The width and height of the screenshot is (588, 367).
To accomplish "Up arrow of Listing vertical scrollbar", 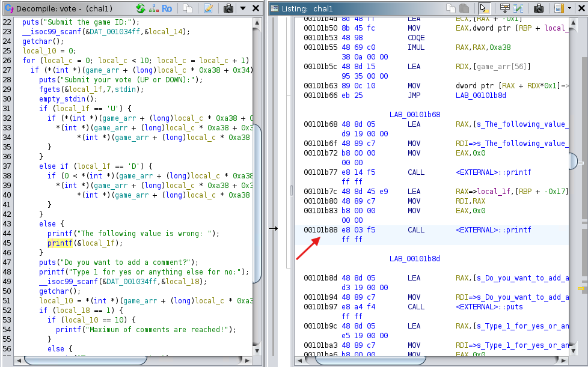I will pyautogui.click(x=573, y=23).
